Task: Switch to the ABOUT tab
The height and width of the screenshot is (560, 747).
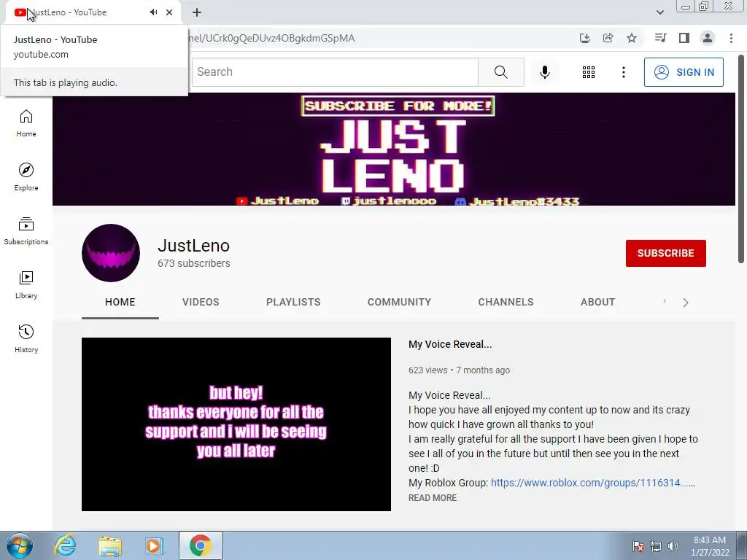Action: coord(598,302)
